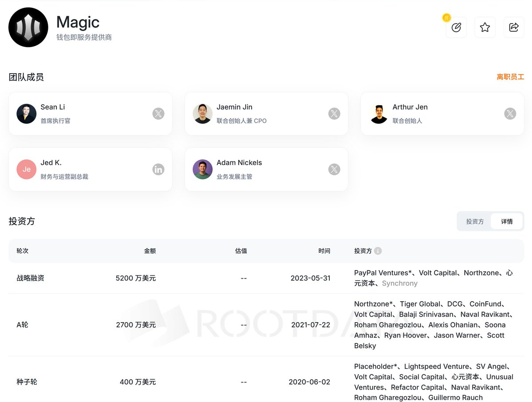Click CoinFund investor in A轮

(486, 304)
